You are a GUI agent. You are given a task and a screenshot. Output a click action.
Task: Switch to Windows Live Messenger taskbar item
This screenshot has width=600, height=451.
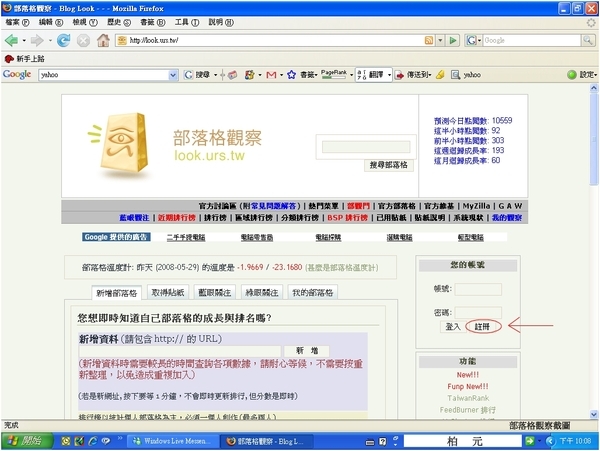173,441
